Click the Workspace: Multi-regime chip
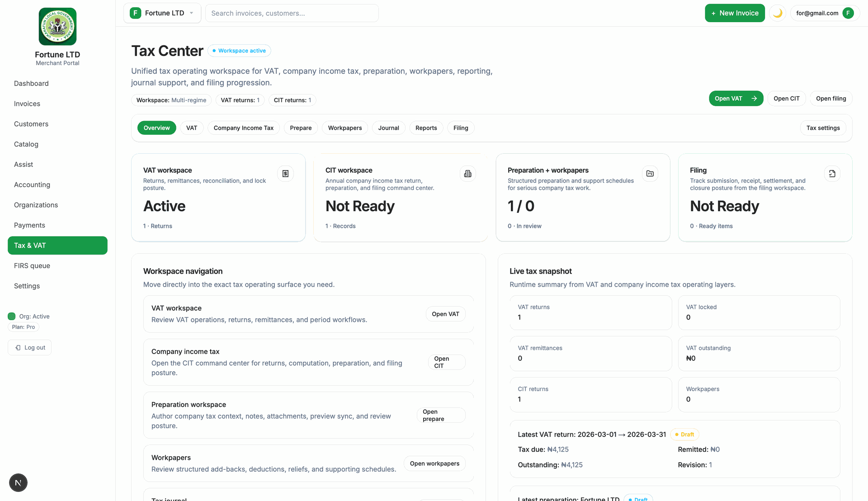The width and height of the screenshot is (868, 501). click(171, 100)
